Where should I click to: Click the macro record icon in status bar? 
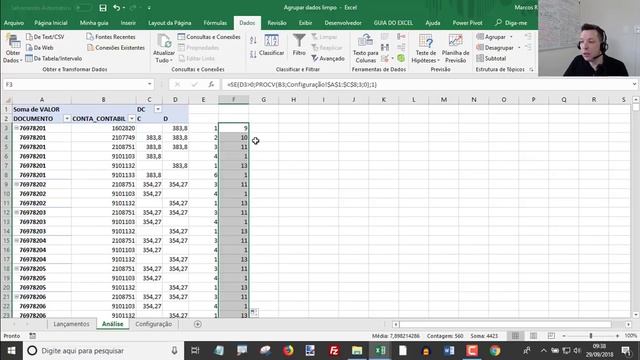(32, 336)
